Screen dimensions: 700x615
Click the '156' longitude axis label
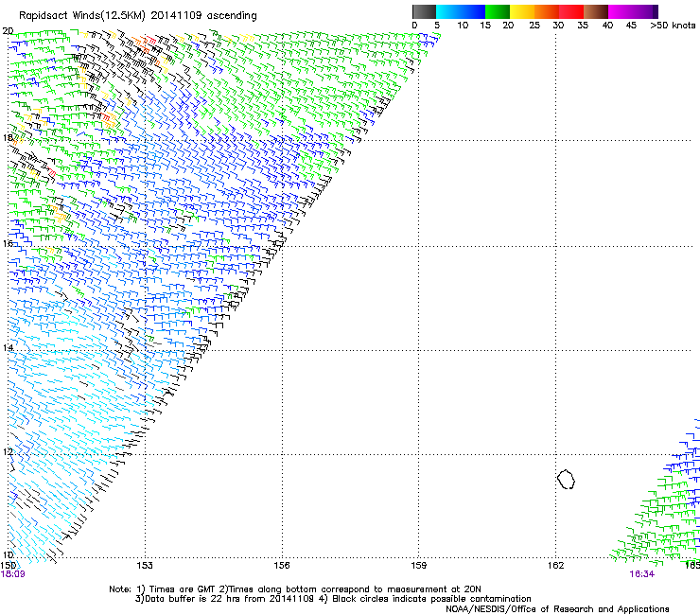click(282, 566)
